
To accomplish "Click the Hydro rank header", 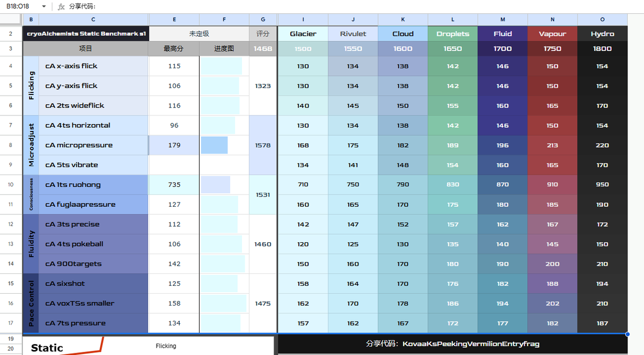I will [602, 33].
